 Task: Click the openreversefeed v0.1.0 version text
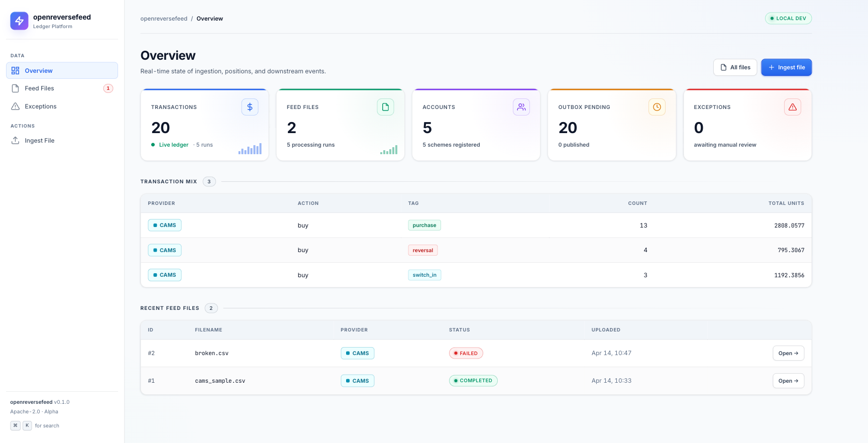click(40, 402)
